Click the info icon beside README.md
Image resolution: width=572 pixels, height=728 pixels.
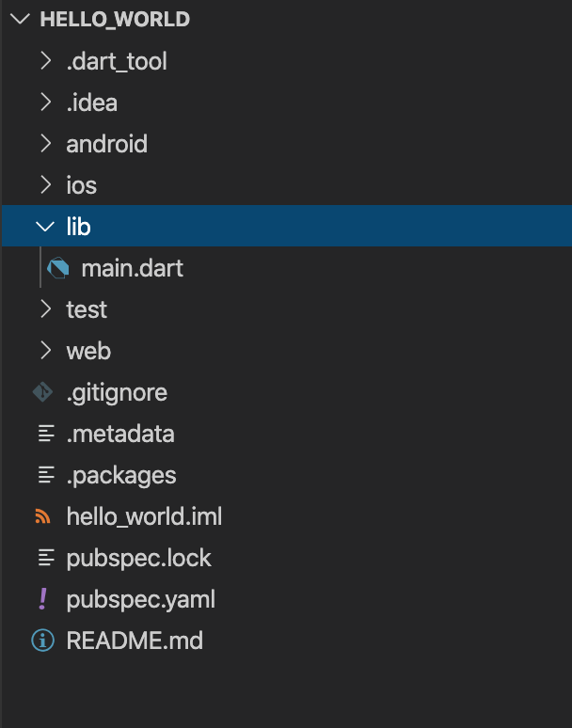click(43, 641)
